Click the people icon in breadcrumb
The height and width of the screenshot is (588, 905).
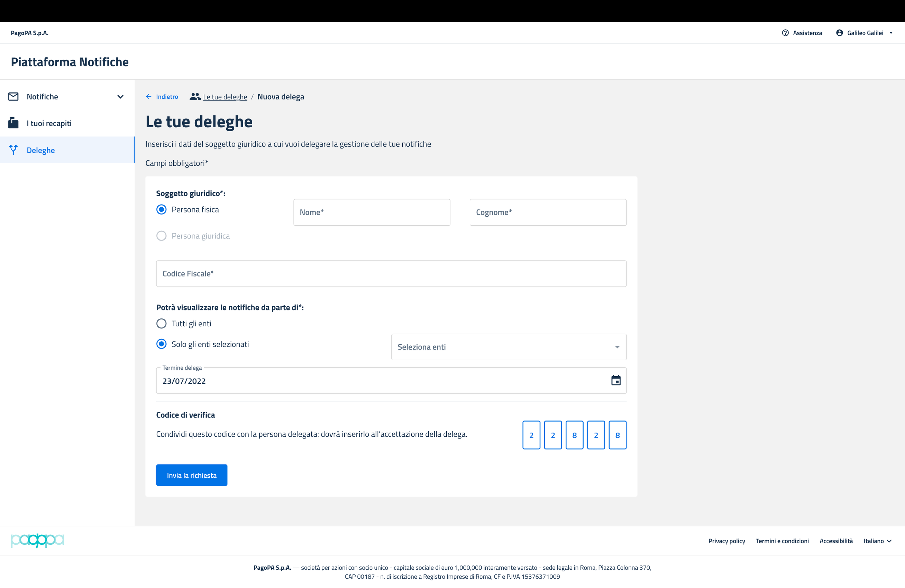tap(195, 97)
